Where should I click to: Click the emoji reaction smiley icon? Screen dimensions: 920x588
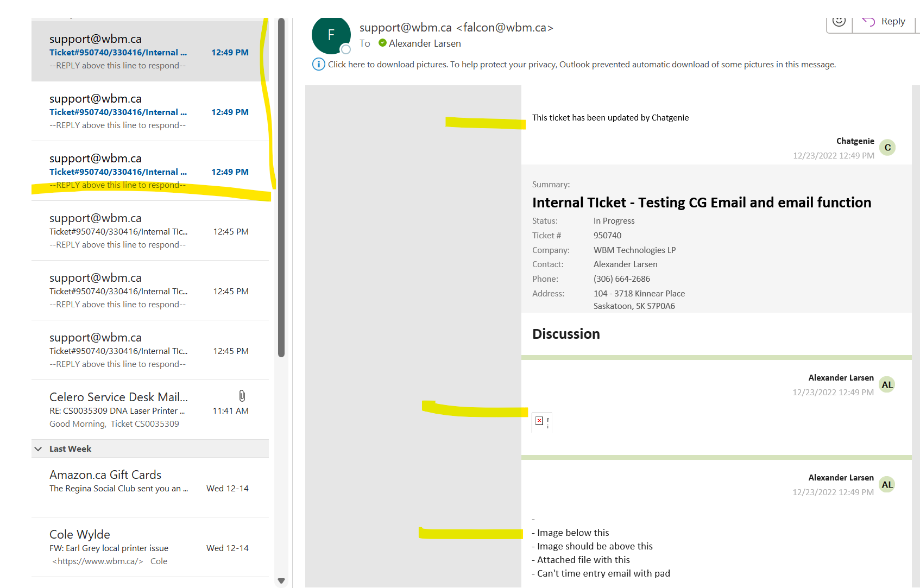click(839, 22)
